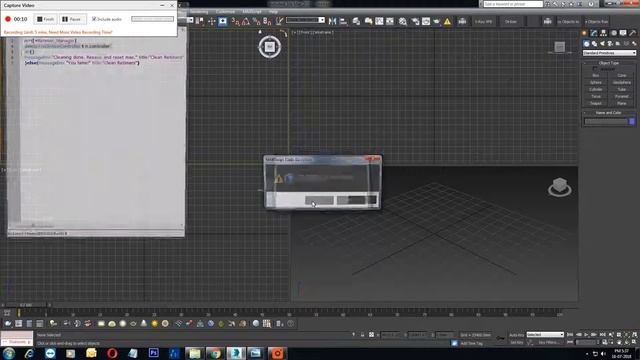This screenshot has width=640, height=360.
Task: Click the yellow warning triangle toolbar icon
Action: tap(447, 21)
